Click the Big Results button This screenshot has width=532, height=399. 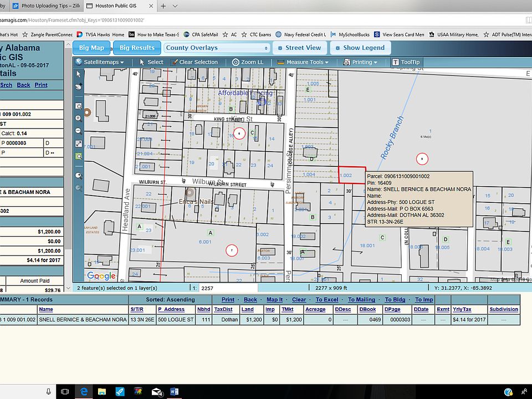tap(137, 48)
